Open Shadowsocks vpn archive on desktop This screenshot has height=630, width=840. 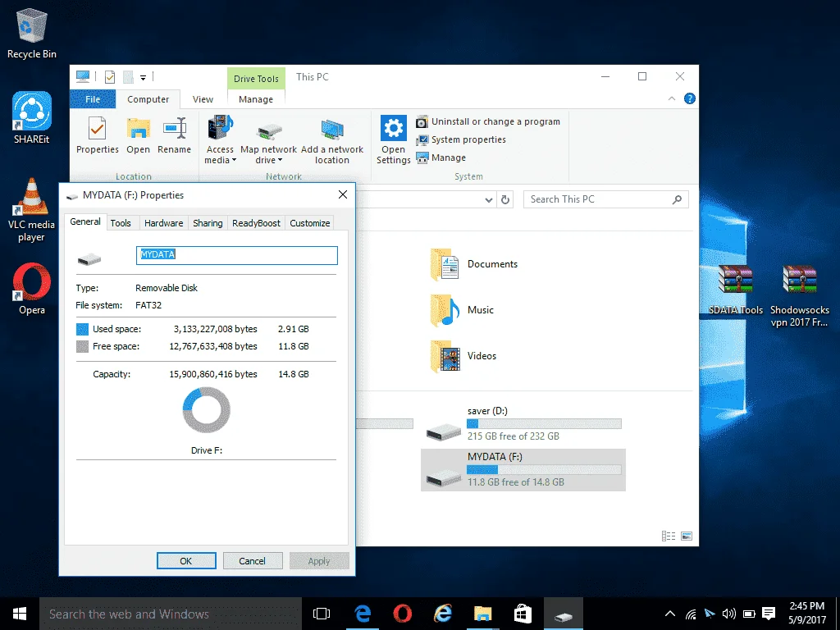tap(799, 296)
